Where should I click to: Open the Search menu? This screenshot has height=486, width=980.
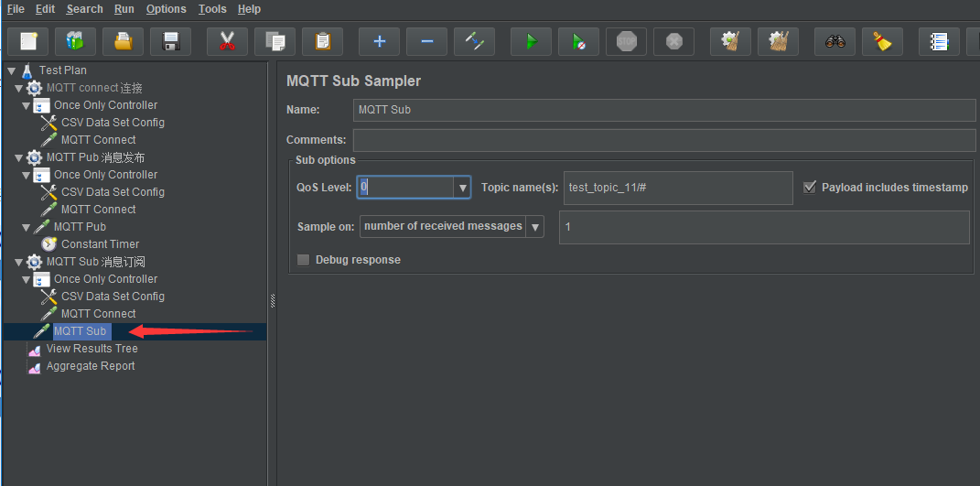[x=84, y=9]
